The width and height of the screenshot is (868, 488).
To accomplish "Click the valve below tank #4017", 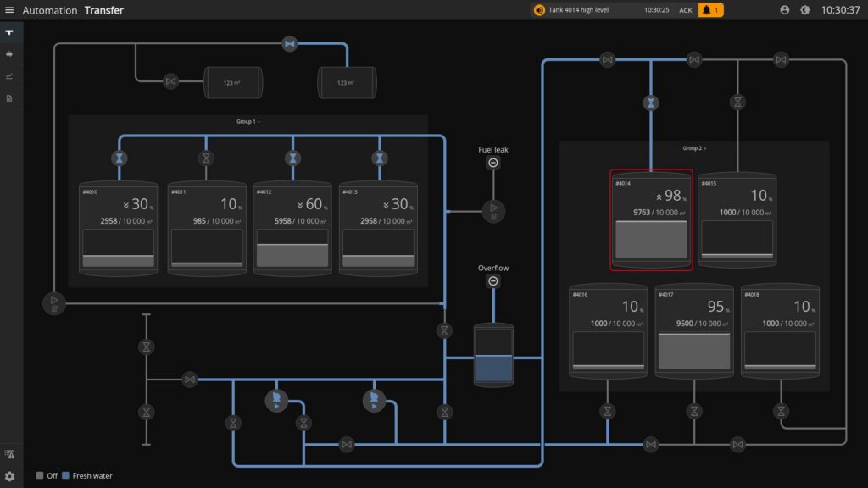I will pyautogui.click(x=694, y=411).
